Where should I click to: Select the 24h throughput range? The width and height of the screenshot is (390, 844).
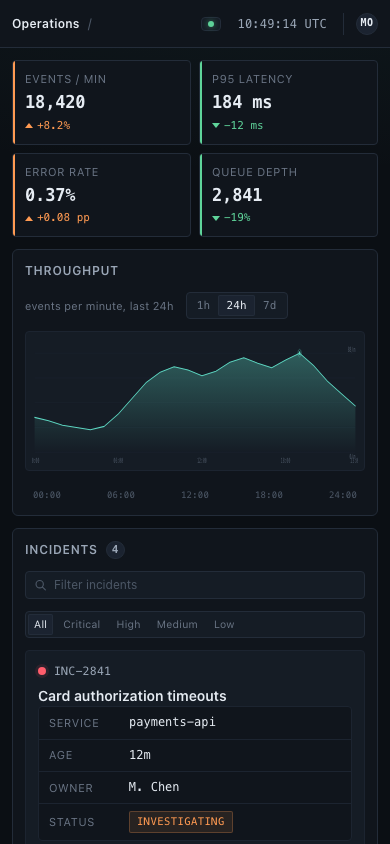(236, 306)
